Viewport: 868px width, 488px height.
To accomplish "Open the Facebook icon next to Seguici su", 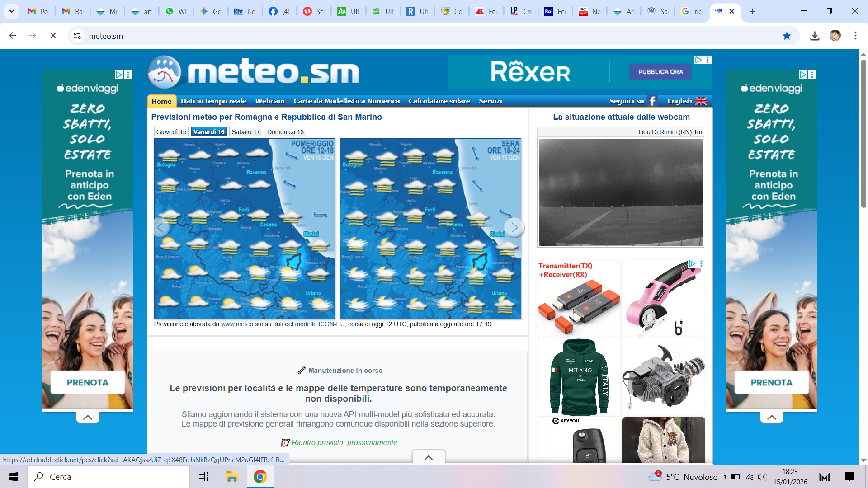I will click(652, 101).
